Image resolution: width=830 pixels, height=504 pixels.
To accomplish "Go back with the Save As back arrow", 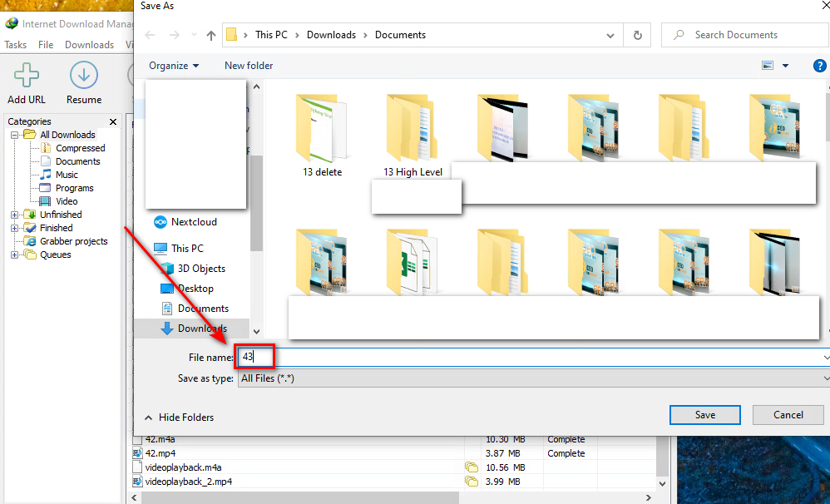I will pos(150,36).
